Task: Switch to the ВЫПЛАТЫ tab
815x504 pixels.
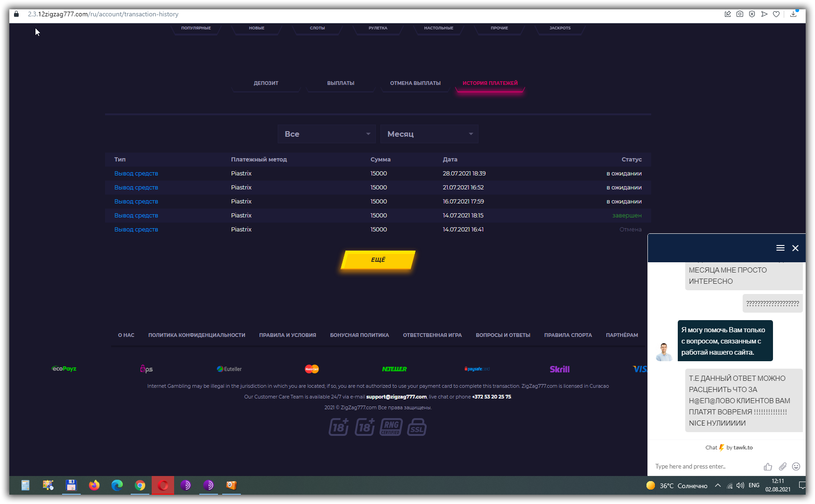Action: point(341,83)
